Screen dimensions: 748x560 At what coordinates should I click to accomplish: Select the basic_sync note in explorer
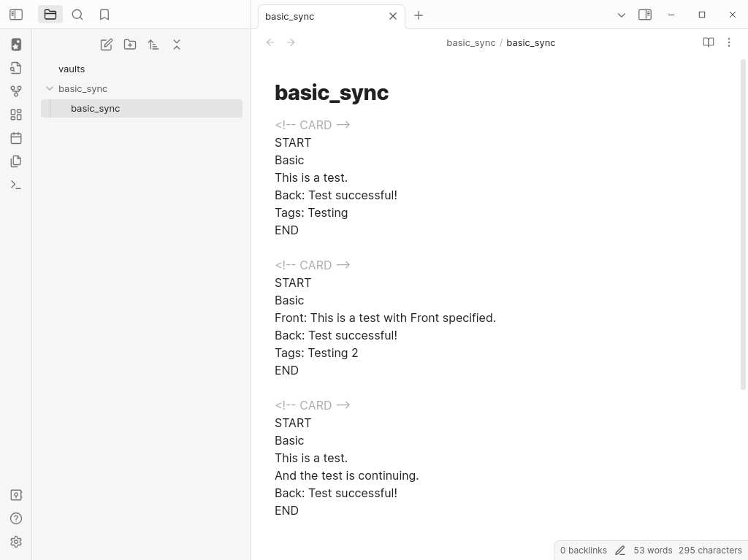(96, 108)
